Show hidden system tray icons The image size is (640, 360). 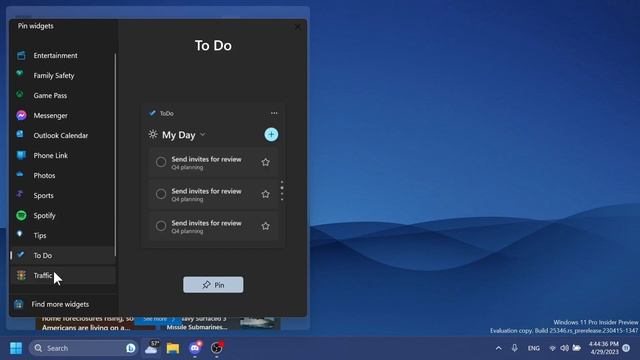tap(499, 348)
